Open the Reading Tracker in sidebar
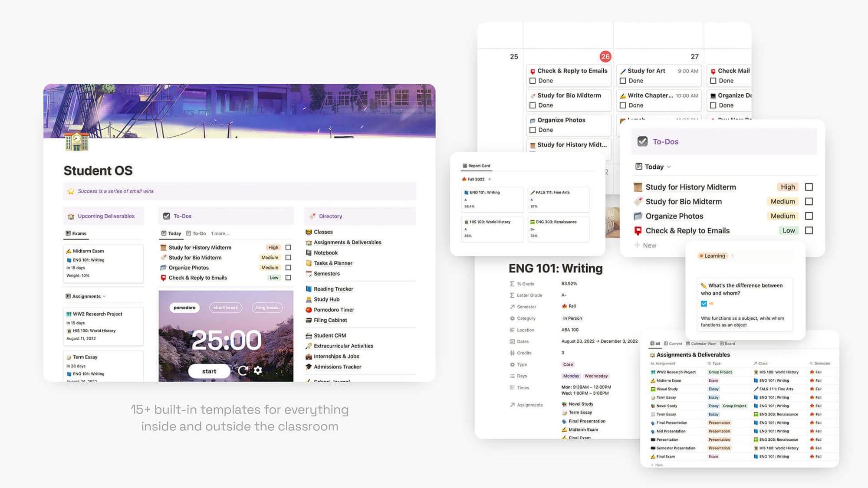Screen dimensions: 868x488 pos(333,288)
